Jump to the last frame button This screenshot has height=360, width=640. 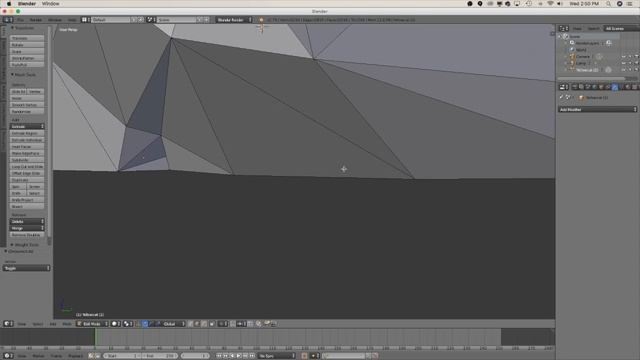tap(252, 356)
